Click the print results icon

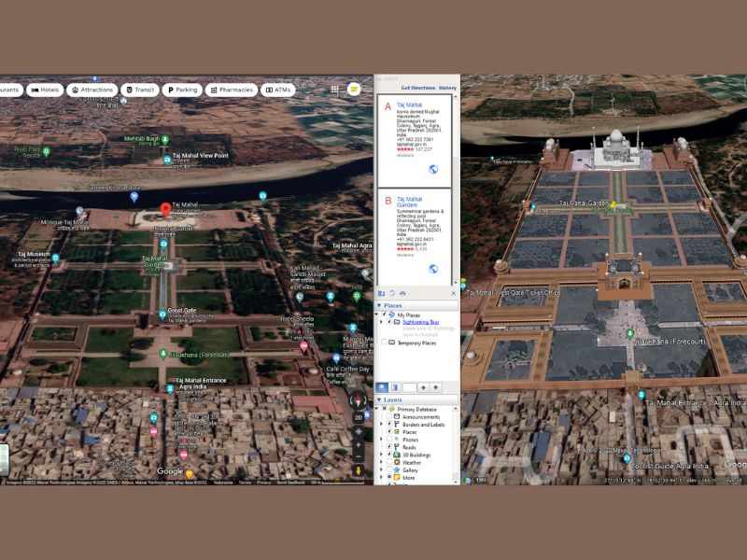click(402, 293)
